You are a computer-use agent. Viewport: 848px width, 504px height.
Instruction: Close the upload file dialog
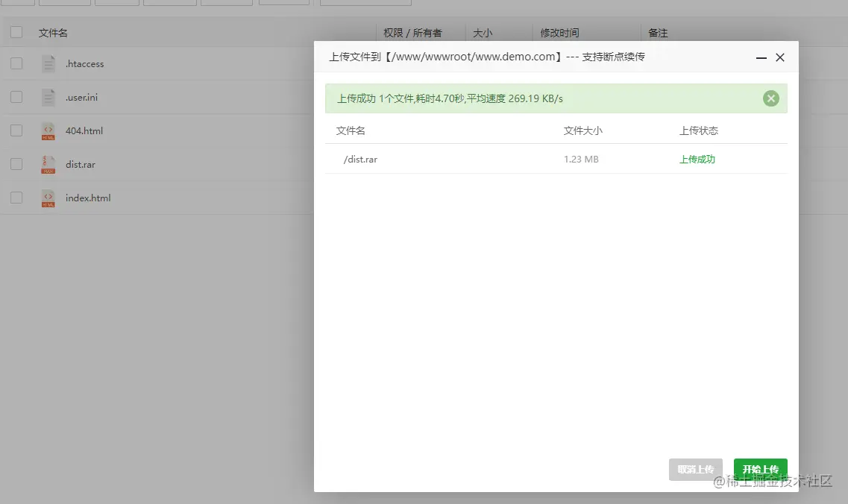pyautogui.click(x=780, y=57)
